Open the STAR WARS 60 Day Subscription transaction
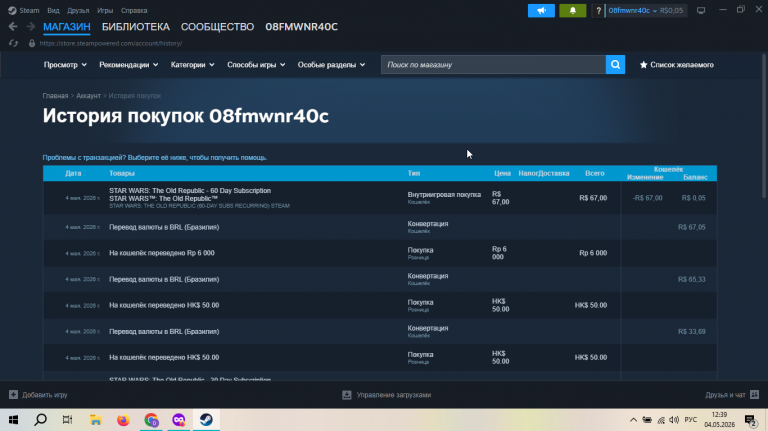Image resolution: width=768 pixels, height=431 pixels. point(380,198)
